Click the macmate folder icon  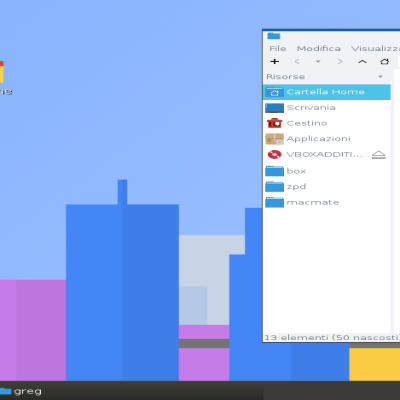point(274,202)
